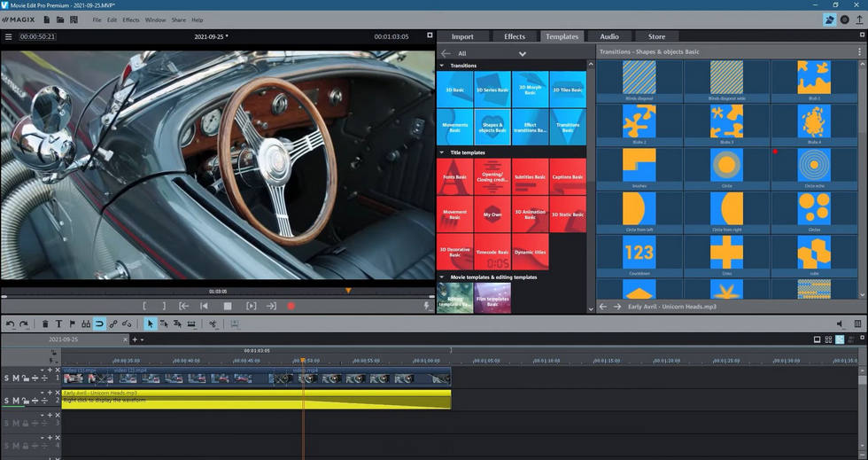The image size is (868, 460).
Task: Set a chapter marker with the flag icon
Action: tap(72, 324)
